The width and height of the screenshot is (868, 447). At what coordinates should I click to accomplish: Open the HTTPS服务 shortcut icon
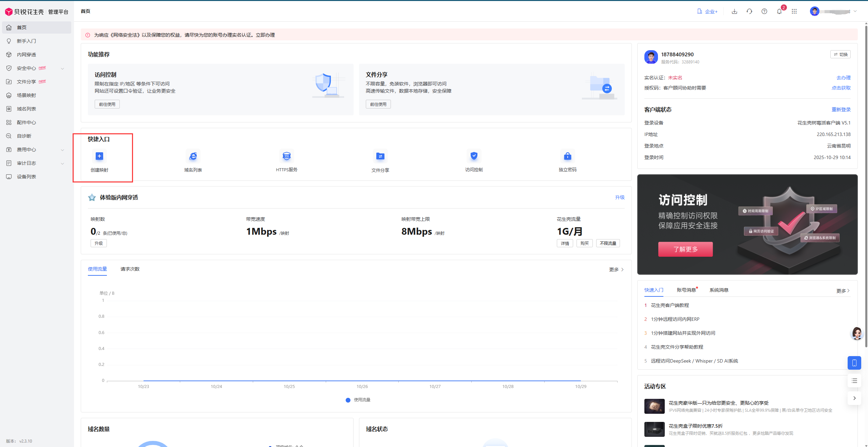(286, 156)
